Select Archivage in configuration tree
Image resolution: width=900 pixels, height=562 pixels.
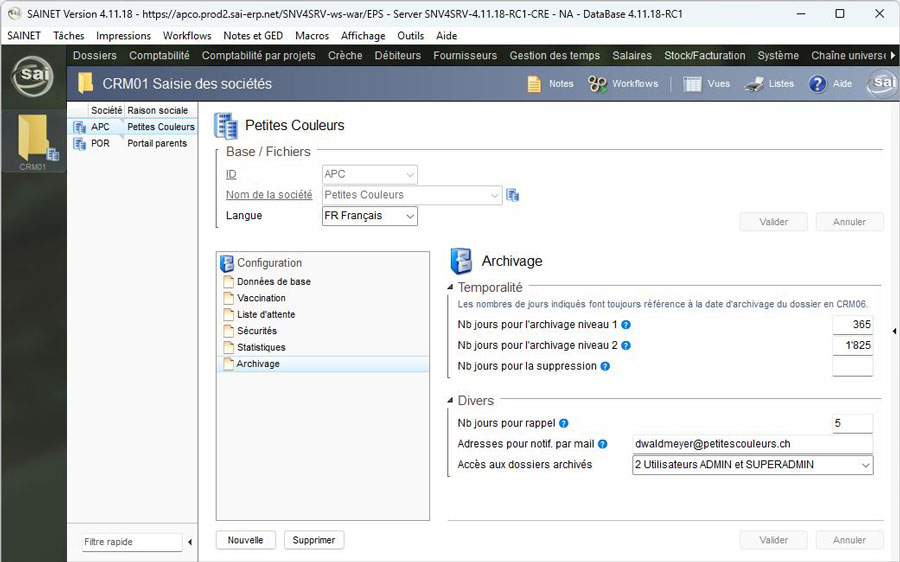258,365
